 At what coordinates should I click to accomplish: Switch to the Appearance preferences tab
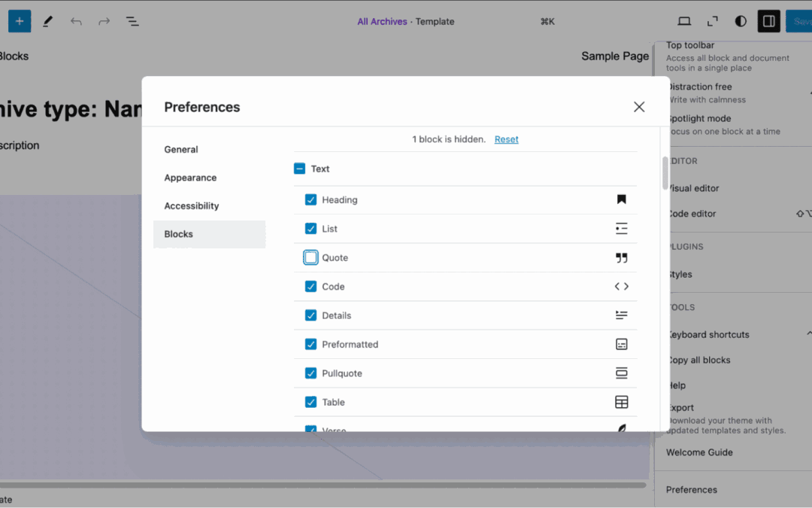point(190,178)
